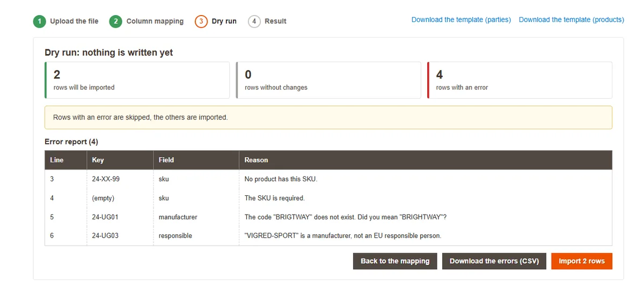Go to the Column mapping step
The image size is (644, 295).
[x=155, y=21]
